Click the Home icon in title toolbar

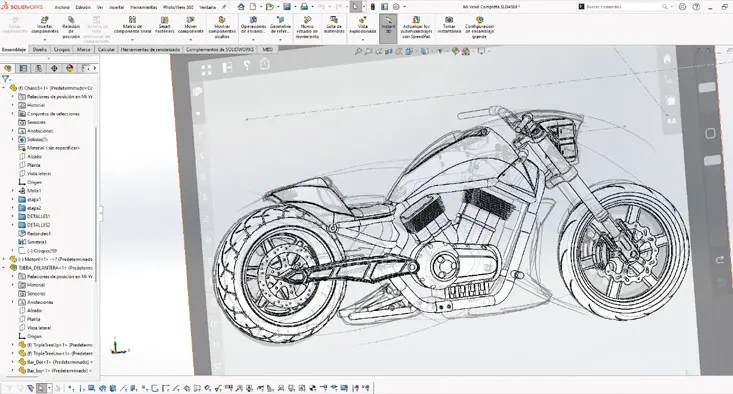241,7
